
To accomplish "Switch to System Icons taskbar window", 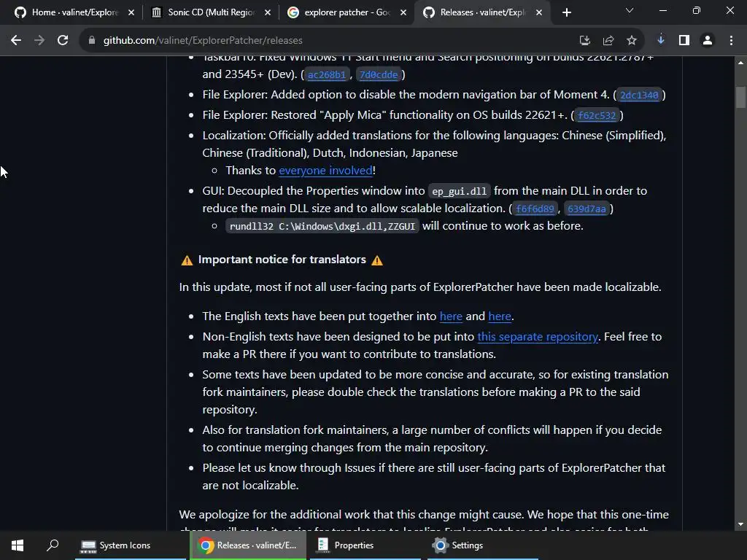I will [131, 545].
